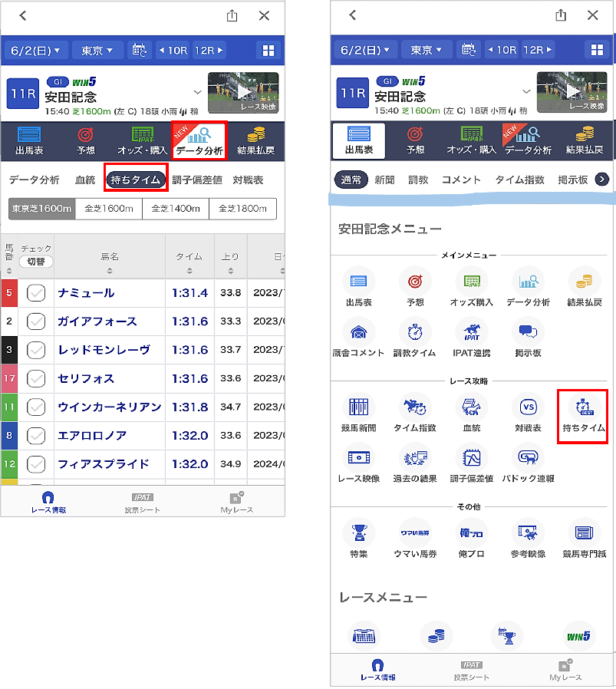Expand 安田記念 race details chevron on right screen
This screenshot has width=616, height=689.
point(526,91)
